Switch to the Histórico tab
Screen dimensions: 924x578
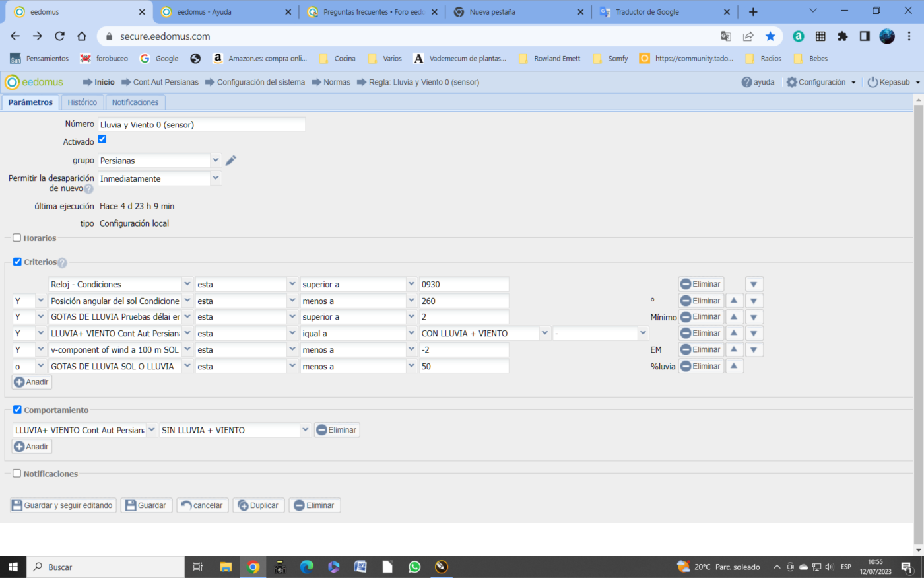coord(82,102)
